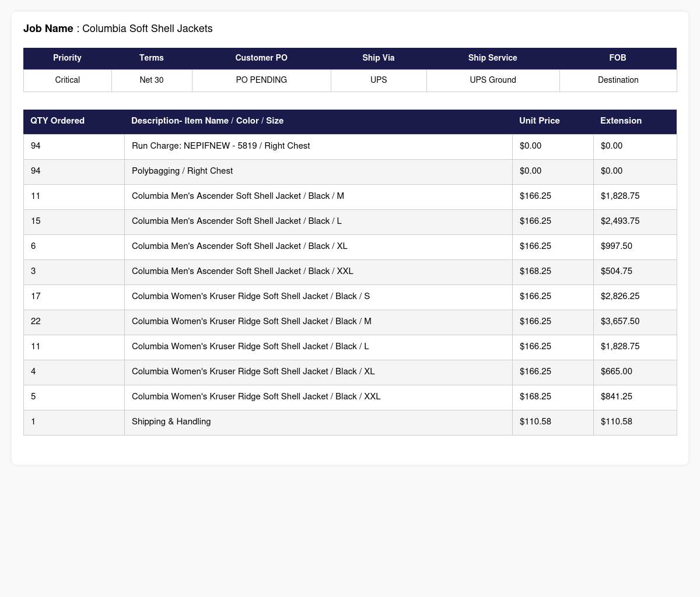Select unit price $168.25 for Women's XXL
This screenshot has height=597, width=700.
(x=553, y=396)
